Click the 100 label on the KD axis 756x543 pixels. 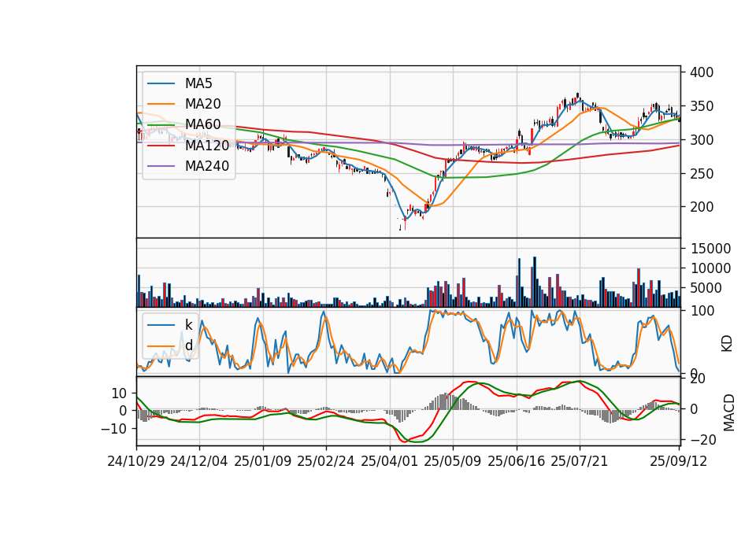pos(702,311)
